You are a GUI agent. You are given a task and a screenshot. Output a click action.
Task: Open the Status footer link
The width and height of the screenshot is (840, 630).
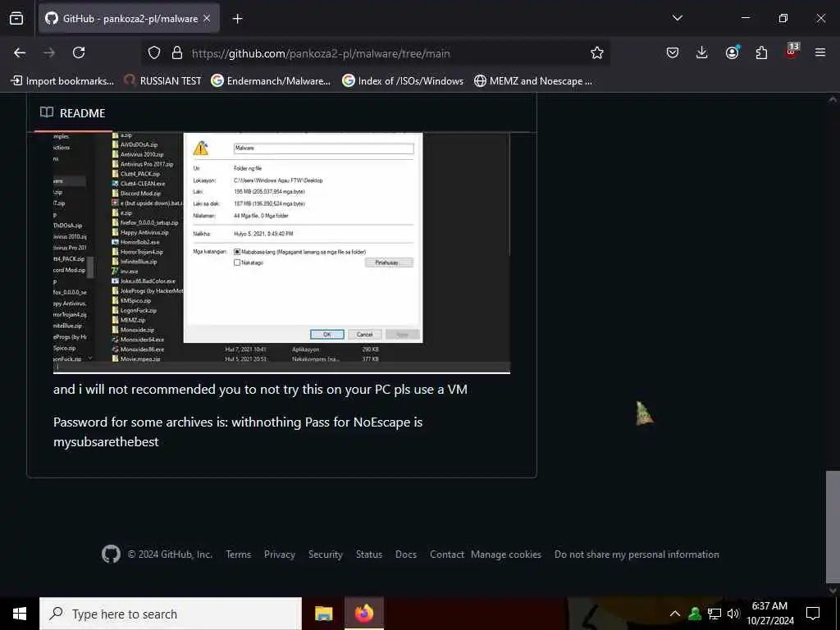369,555
